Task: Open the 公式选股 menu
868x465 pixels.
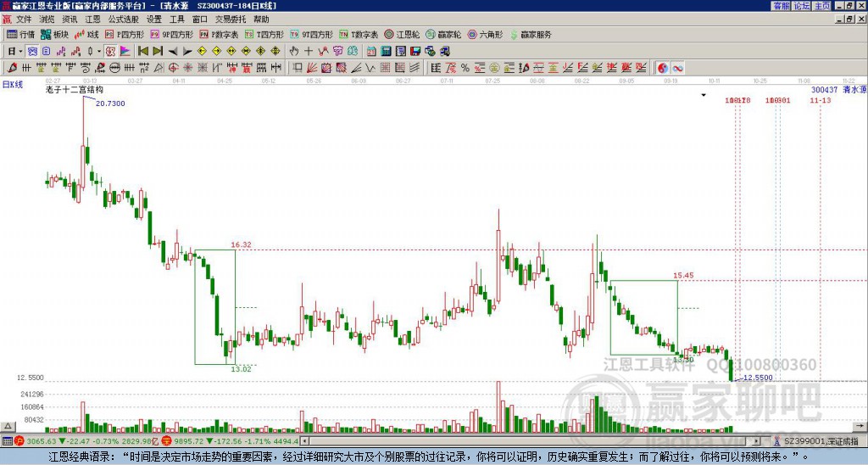Action: click(x=124, y=20)
